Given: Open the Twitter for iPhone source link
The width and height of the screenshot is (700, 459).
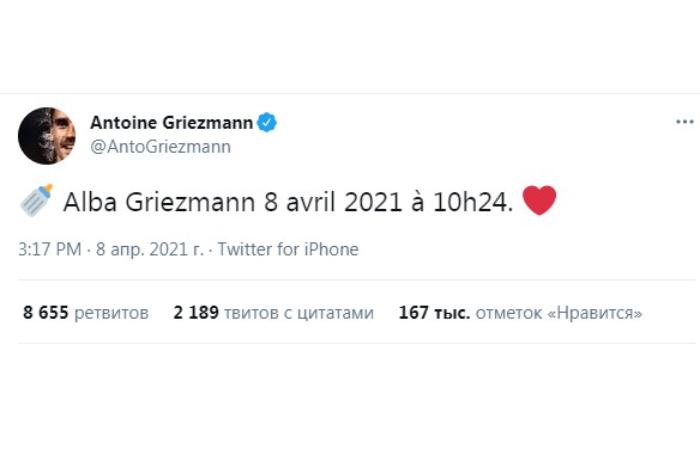Looking at the screenshot, I should pyautogui.click(x=288, y=249).
